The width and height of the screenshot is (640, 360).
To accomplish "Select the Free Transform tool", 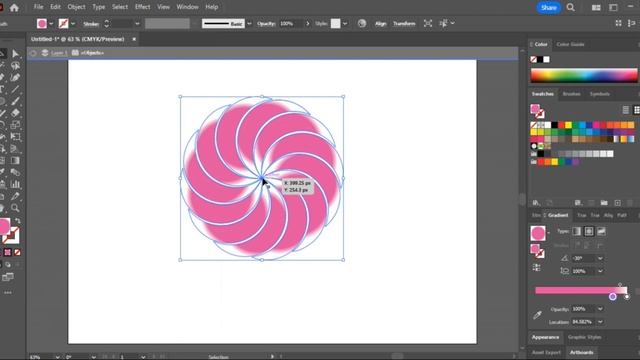I will [x=16, y=136].
